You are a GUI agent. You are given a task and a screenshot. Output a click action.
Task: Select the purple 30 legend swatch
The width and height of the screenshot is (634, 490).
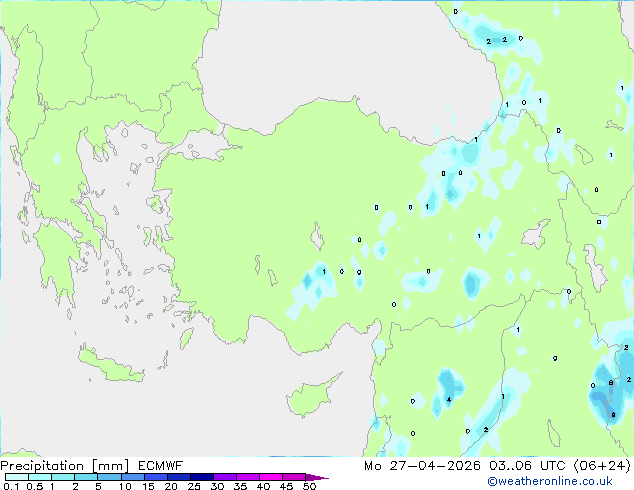click(225, 477)
